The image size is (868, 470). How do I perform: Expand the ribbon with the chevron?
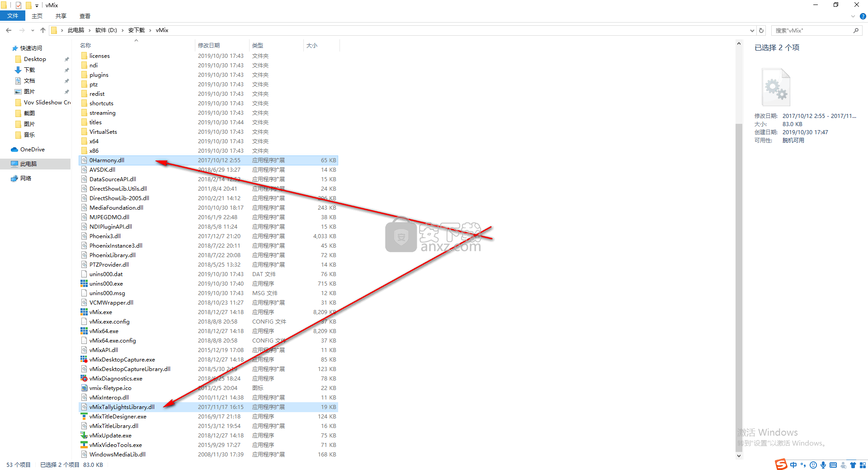pyautogui.click(x=853, y=16)
